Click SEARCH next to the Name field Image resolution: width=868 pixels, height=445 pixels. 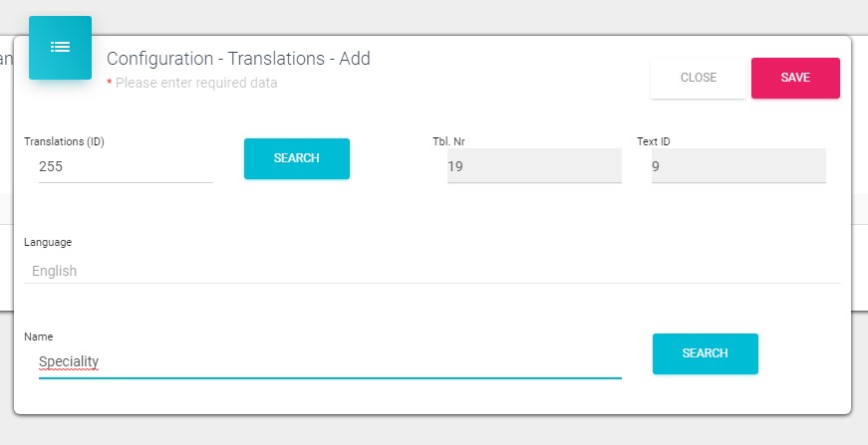[705, 353]
